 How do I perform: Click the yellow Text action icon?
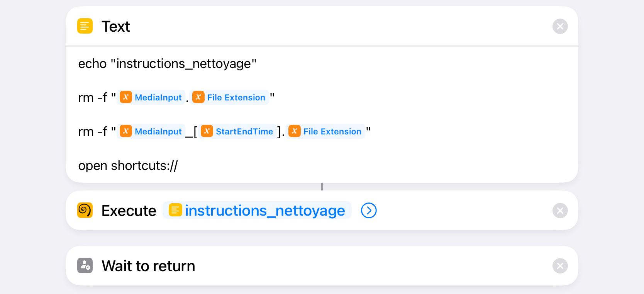pyautogui.click(x=85, y=26)
